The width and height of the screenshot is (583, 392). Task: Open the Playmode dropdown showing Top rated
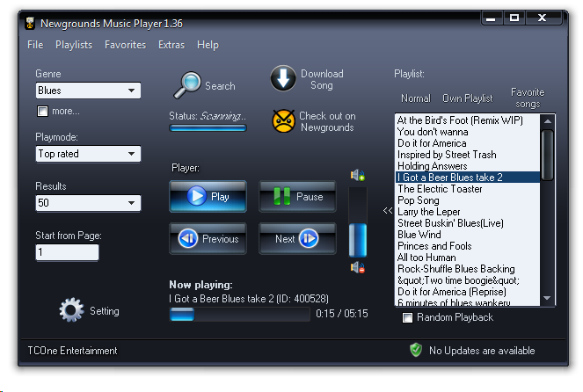[88, 154]
